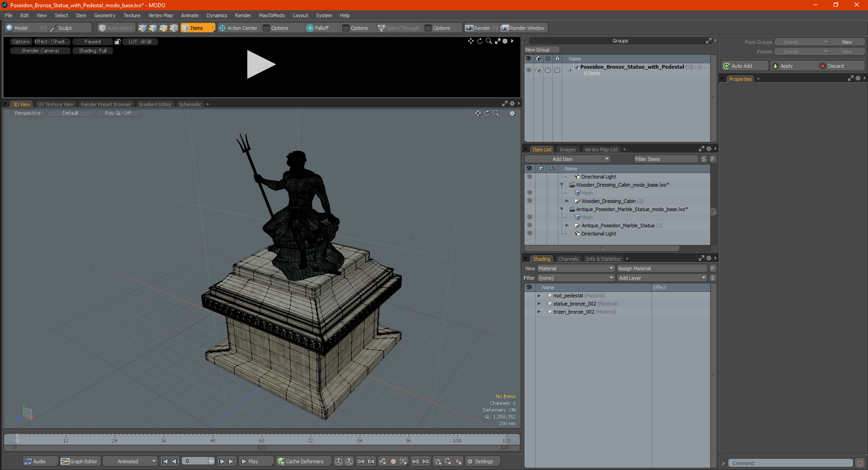Open the Pass Groups dropdown
Screen dimensions: 868x470
802,42
